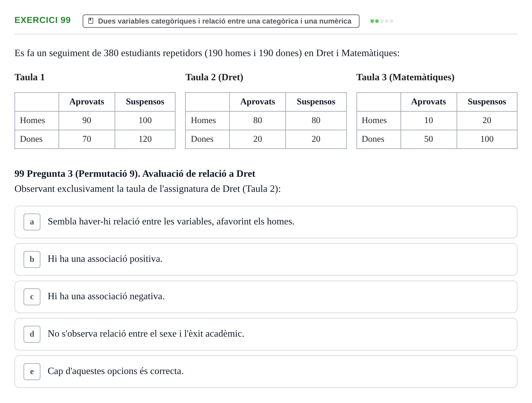Click the value 50 in Taula 3
The height and width of the screenshot is (403, 532).
(x=429, y=139)
